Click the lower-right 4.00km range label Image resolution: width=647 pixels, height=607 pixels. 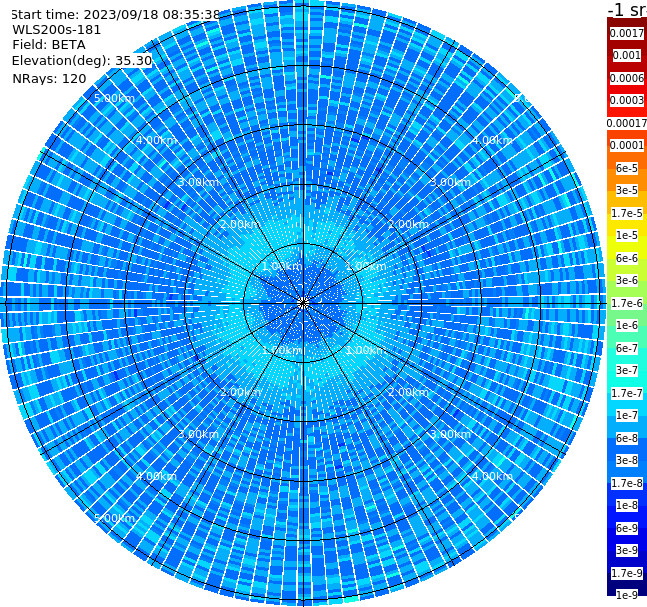(492, 476)
